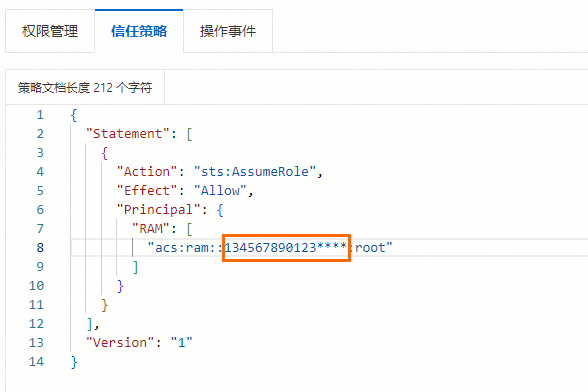Switch to the 权限管理 tab
The height and width of the screenshot is (392, 588).
pos(50,31)
